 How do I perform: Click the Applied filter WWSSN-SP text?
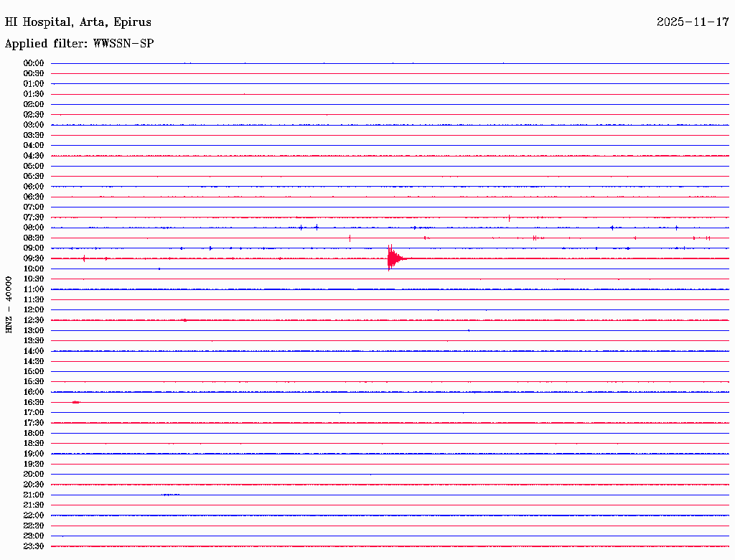[x=79, y=44]
